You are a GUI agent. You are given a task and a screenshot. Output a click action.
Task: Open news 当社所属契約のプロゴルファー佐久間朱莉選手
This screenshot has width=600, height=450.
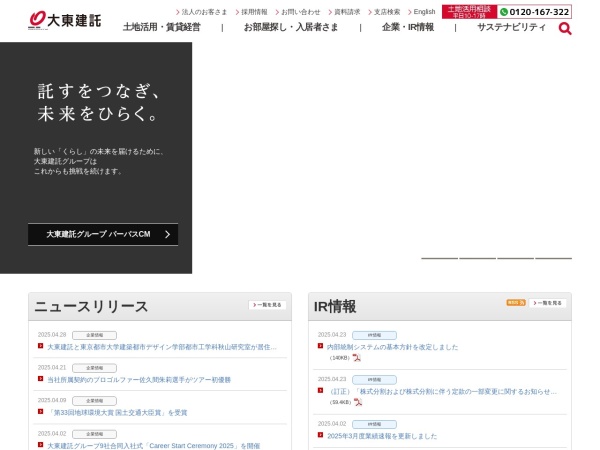[x=139, y=380]
